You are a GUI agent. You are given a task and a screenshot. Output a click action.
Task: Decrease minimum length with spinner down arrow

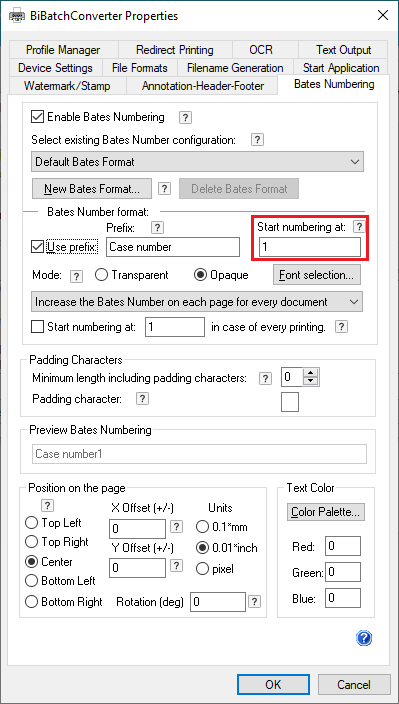coord(311,382)
